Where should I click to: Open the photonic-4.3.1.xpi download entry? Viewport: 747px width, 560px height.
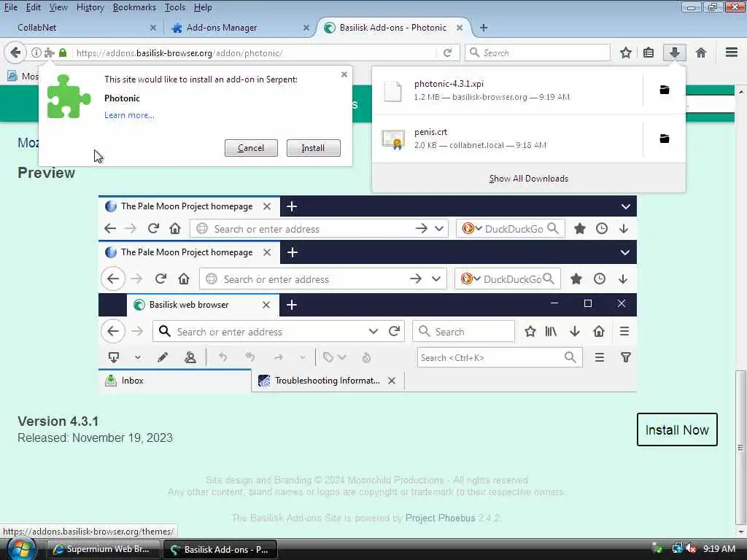[507, 90]
